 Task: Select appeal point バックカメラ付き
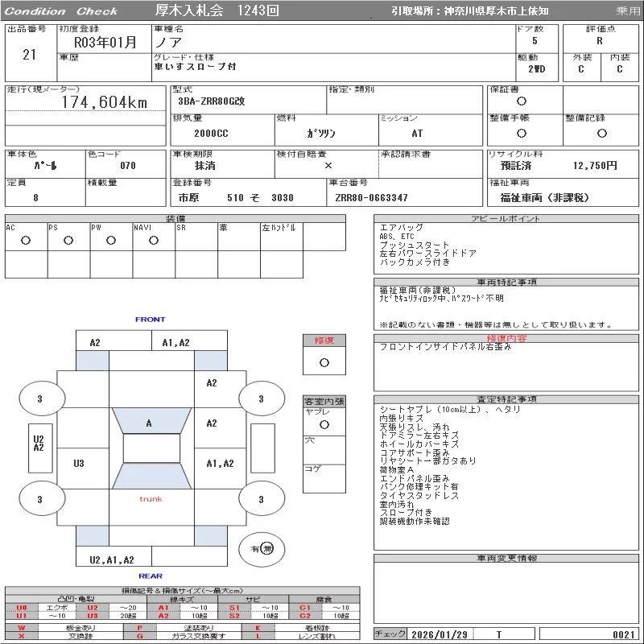[415, 262]
